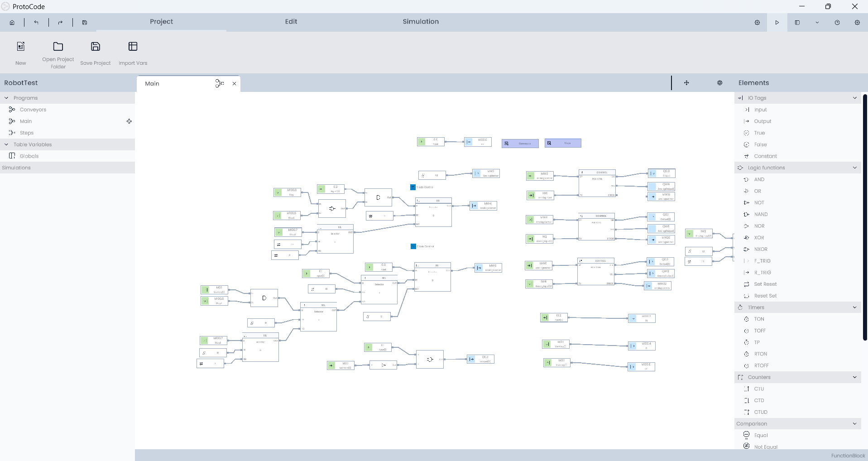Click the diagram icon on Main tab
The width and height of the screenshot is (868, 461).
click(x=220, y=83)
